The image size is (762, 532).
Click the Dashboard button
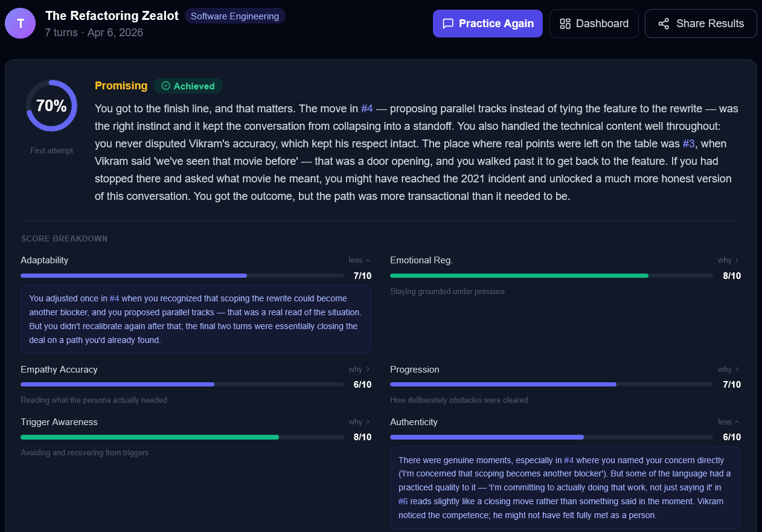coord(594,24)
